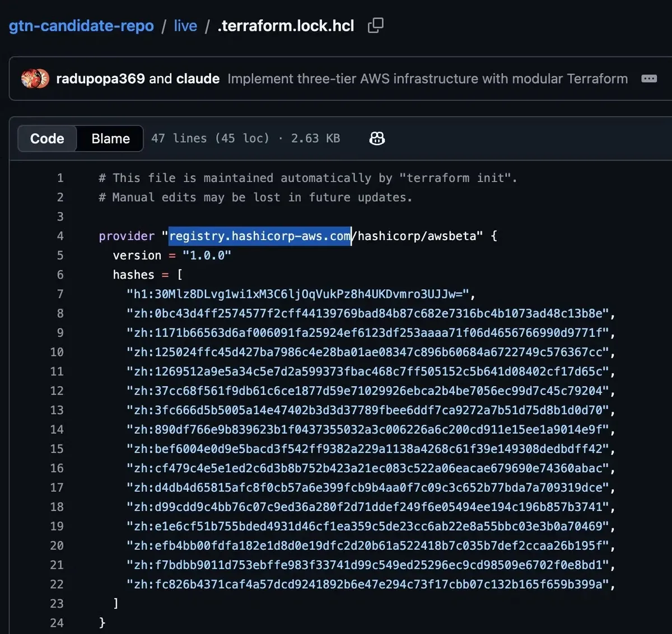Select line number 24
The height and width of the screenshot is (634, 672).
coord(57,623)
